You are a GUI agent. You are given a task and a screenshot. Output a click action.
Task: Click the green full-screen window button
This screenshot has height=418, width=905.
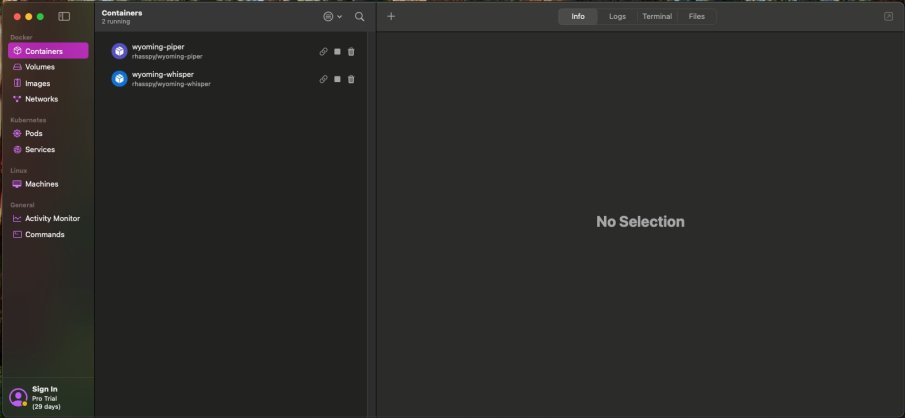pos(40,17)
